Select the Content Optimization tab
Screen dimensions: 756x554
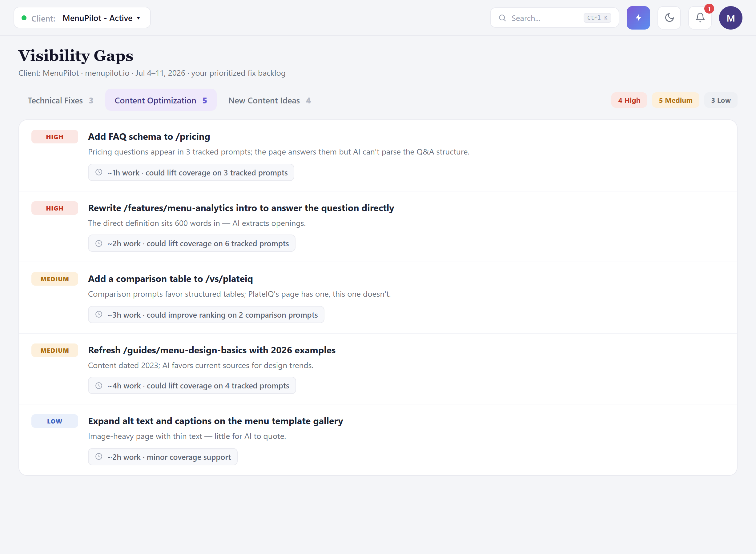[x=161, y=100]
